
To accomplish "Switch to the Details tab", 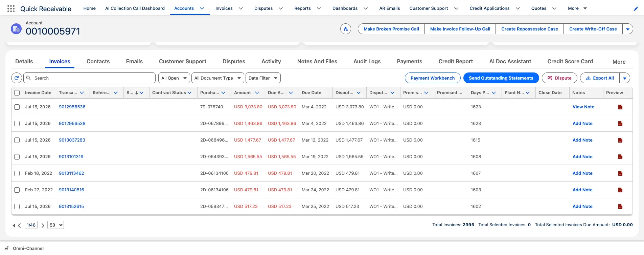I will click(x=24, y=62).
